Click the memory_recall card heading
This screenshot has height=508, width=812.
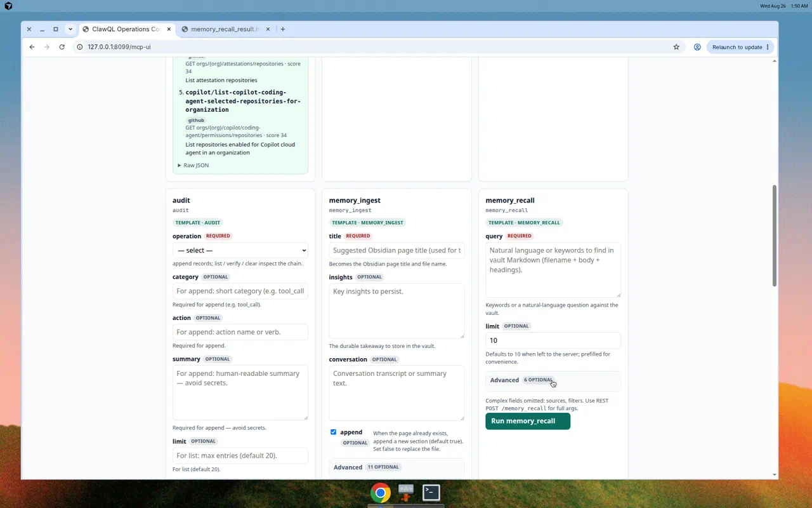[x=510, y=201]
